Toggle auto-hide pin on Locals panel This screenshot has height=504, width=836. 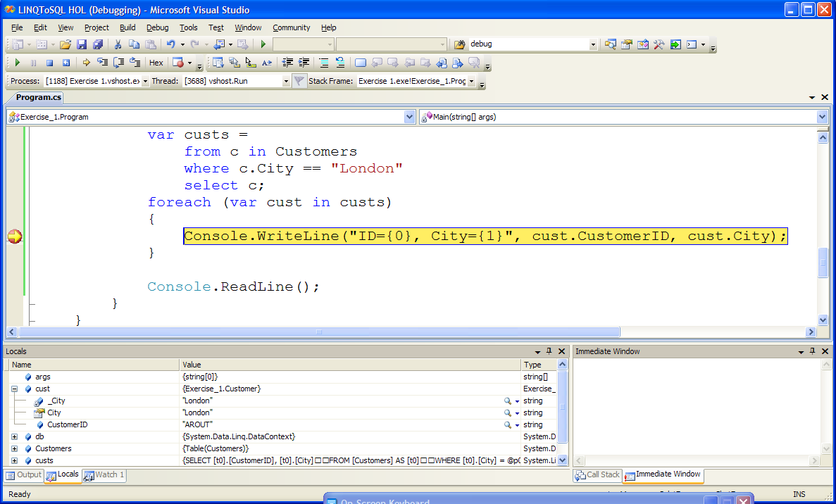tap(549, 351)
